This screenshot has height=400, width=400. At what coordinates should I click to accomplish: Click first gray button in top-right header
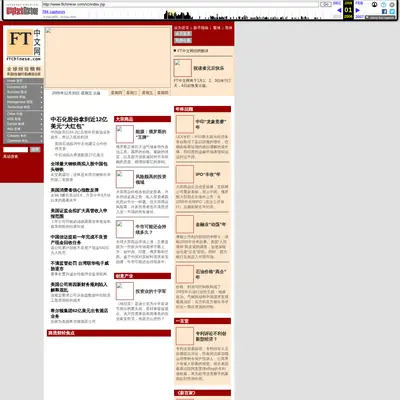[x=183, y=34]
